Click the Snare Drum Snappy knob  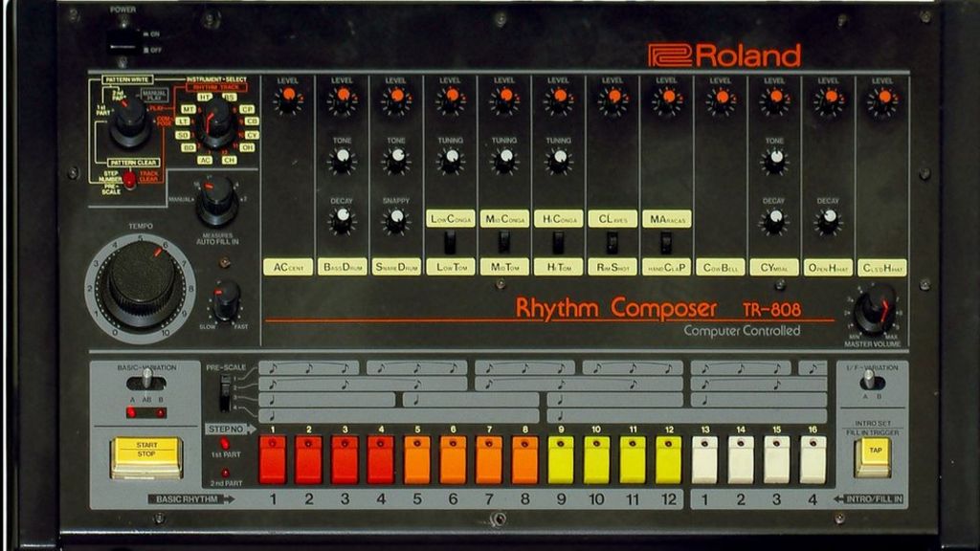coord(395,221)
